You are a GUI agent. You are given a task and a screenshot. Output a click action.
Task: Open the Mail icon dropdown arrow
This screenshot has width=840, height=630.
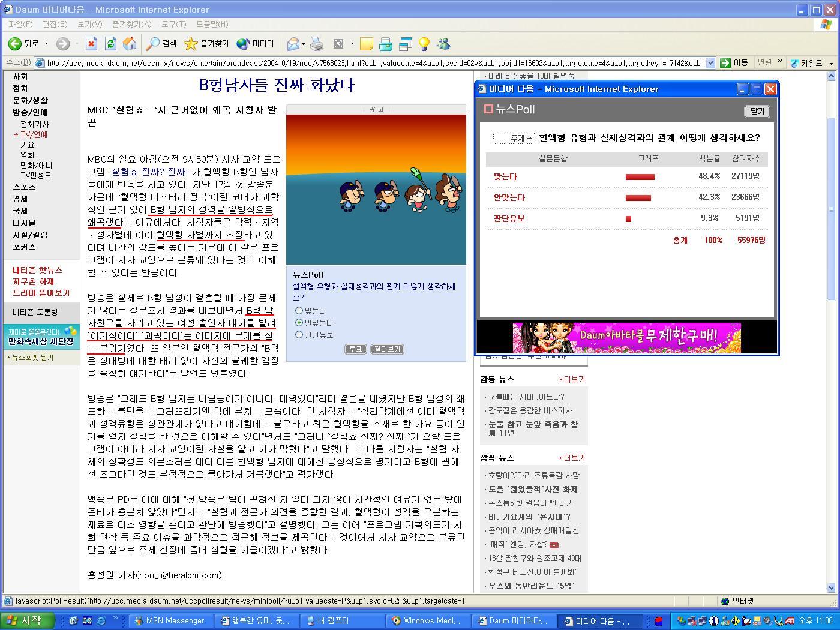point(303,44)
